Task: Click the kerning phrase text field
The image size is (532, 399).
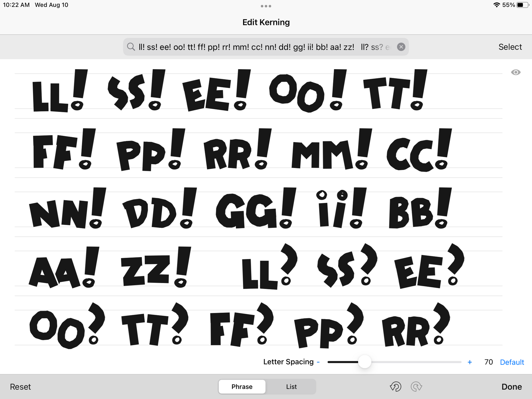Action: [x=266, y=47]
